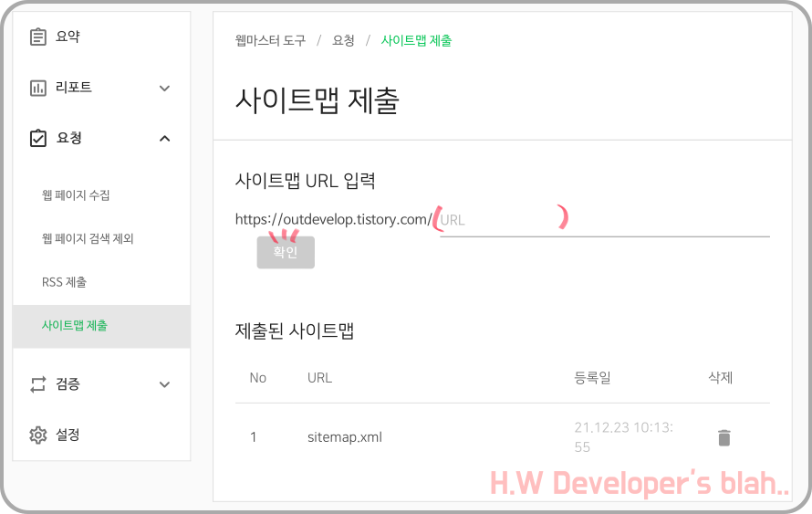Select 사이트맵 제출 in the sidebar
The image size is (812, 514).
click(101, 326)
